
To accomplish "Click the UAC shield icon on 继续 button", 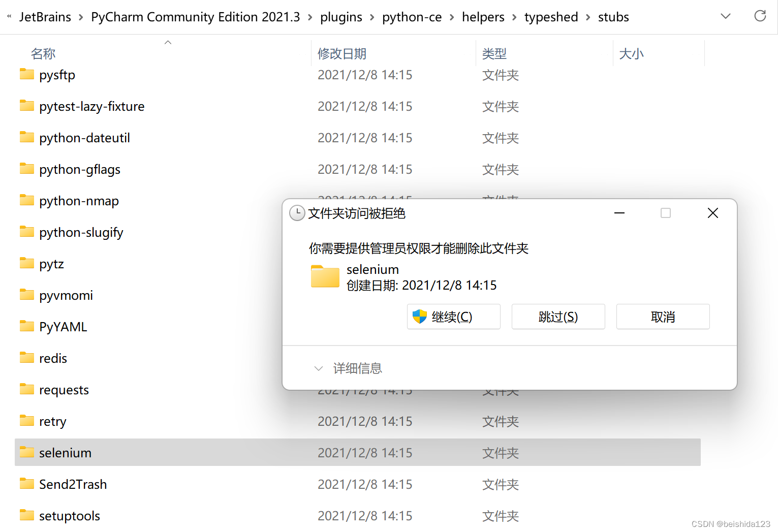I will [x=418, y=316].
